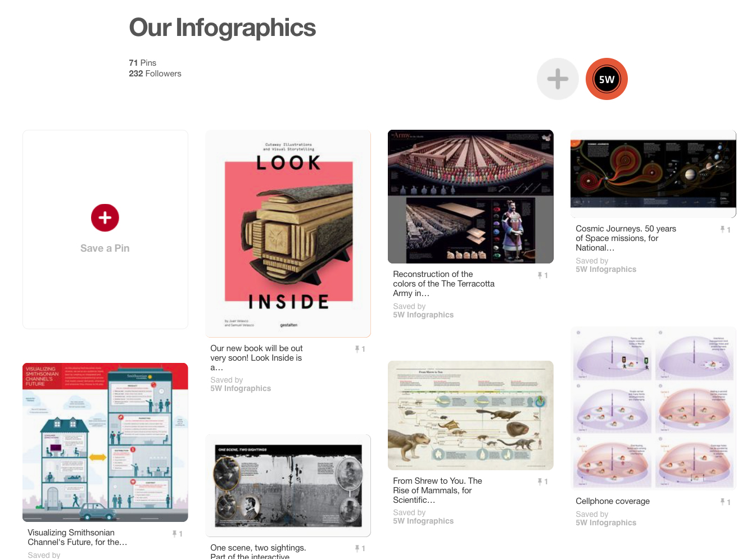The width and height of the screenshot is (756, 559).
Task: Click pin count icon beside Cosmic Journeys
Action: (x=725, y=229)
